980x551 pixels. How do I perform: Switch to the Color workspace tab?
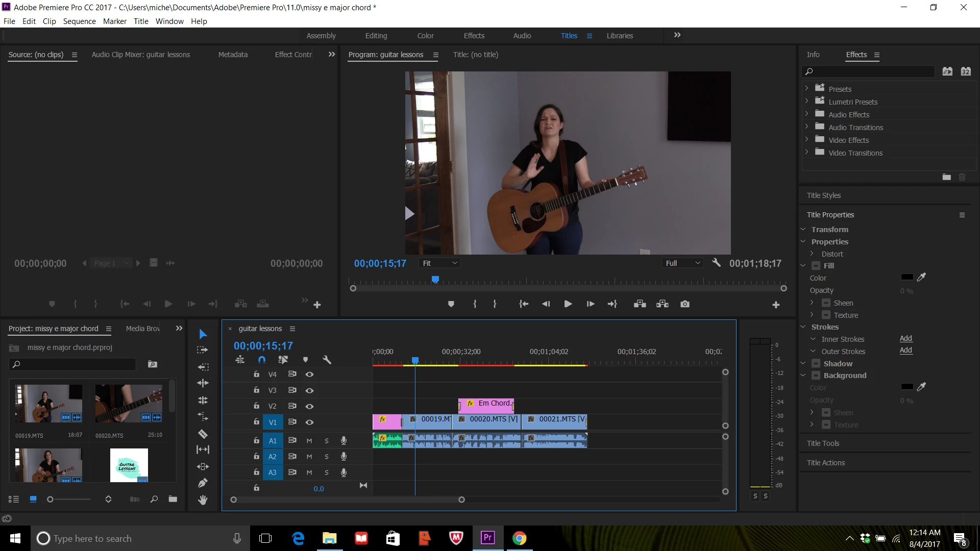pos(425,36)
